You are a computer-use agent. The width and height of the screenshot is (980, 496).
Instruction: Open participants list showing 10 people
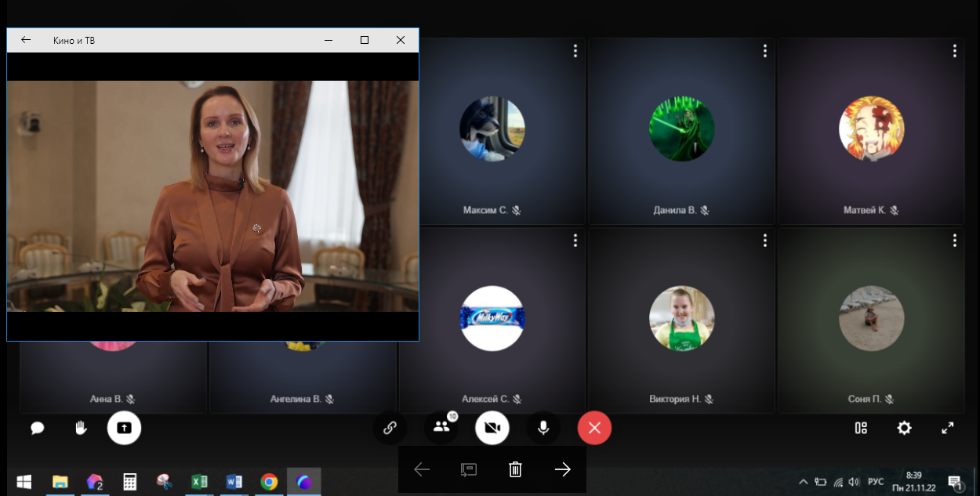[441, 428]
